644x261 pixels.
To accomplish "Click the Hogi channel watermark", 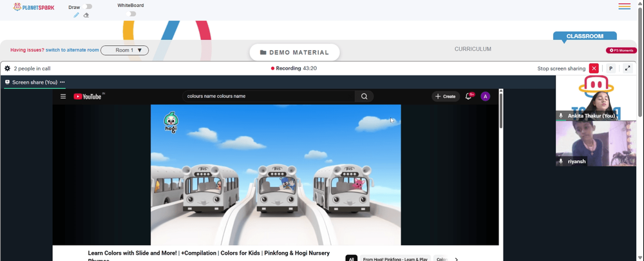I will coord(171,123).
